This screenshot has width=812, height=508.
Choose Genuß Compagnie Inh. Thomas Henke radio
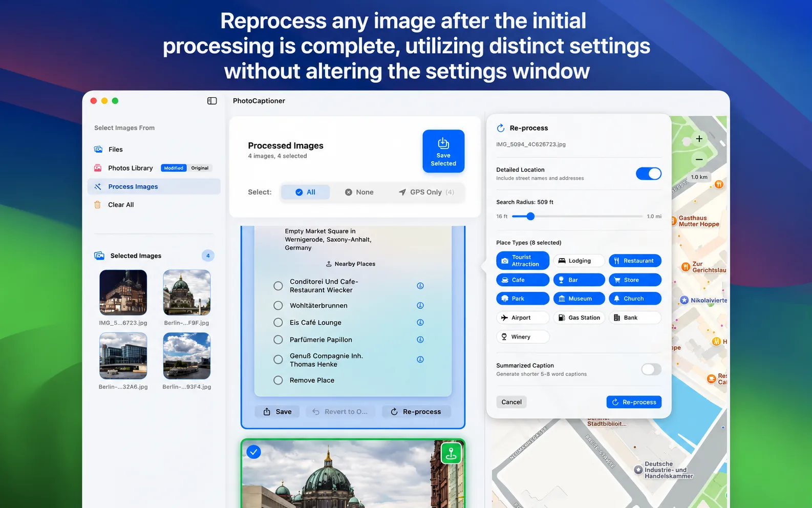click(278, 359)
